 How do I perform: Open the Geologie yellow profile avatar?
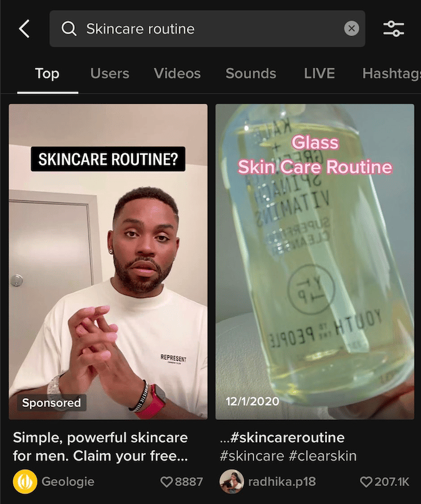[x=25, y=482]
